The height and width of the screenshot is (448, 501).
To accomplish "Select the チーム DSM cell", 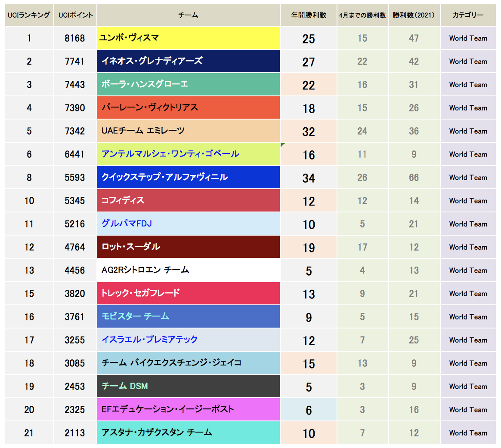I will [x=189, y=387].
